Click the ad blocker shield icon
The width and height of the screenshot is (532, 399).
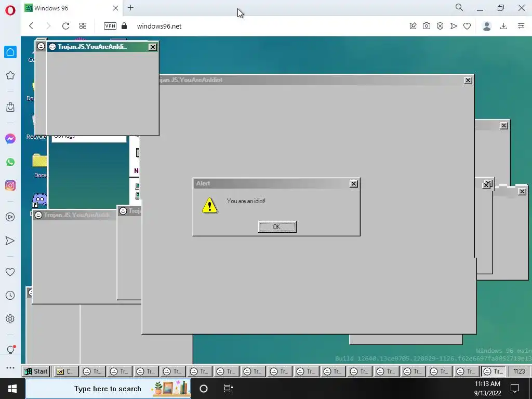click(x=440, y=26)
